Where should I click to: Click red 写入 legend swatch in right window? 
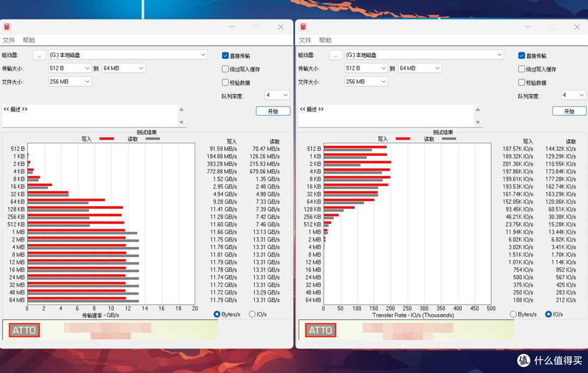point(403,139)
